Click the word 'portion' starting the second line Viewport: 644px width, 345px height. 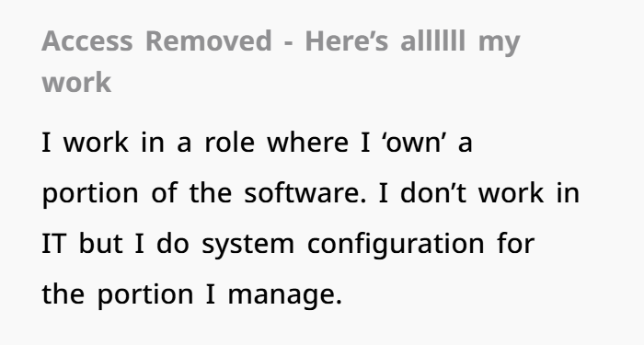pyautogui.click(x=90, y=195)
